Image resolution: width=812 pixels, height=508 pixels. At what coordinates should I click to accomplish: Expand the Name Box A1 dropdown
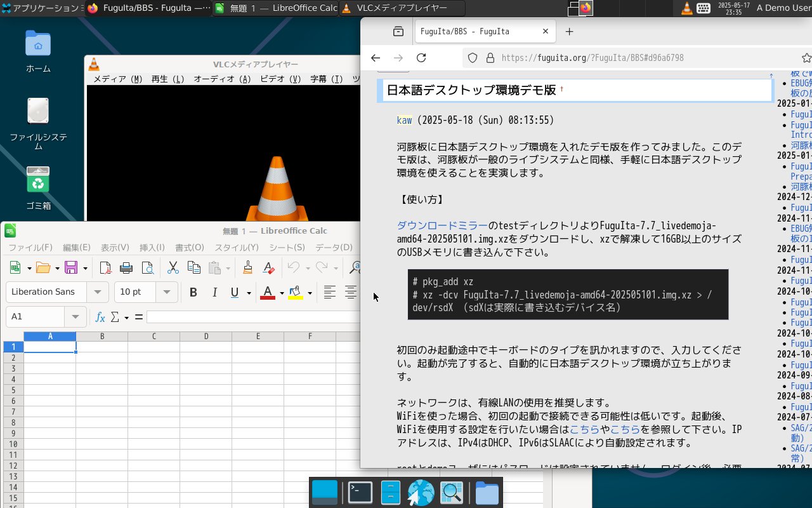pyautogui.click(x=75, y=317)
